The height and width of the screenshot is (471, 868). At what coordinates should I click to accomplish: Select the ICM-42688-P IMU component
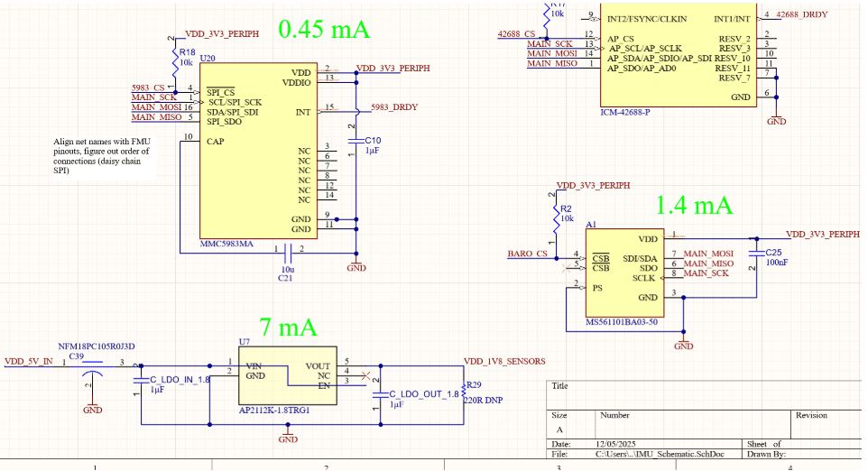[x=679, y=53]
